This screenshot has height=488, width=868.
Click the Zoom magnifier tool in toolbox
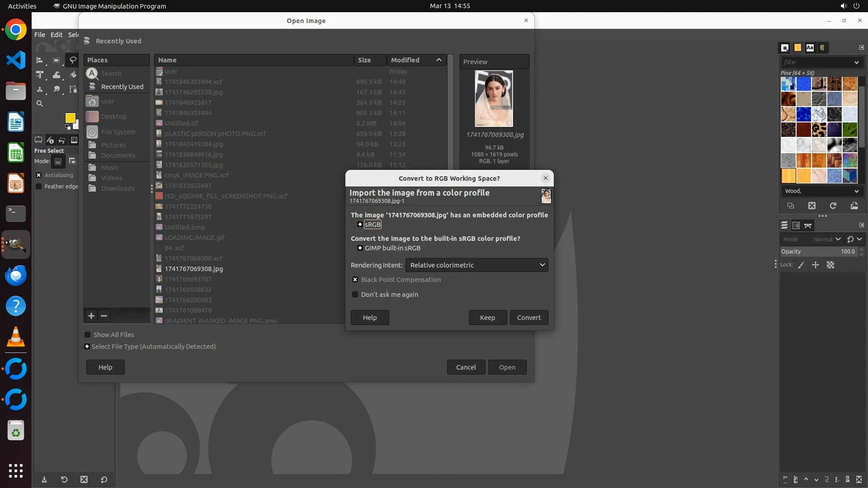[x=40, y=103]
